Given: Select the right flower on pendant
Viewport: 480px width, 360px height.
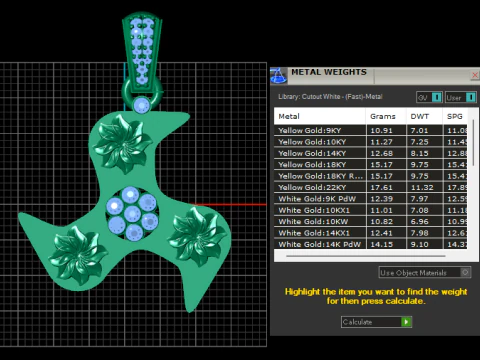Looking at the screenshot, I should tap(197, 236).
